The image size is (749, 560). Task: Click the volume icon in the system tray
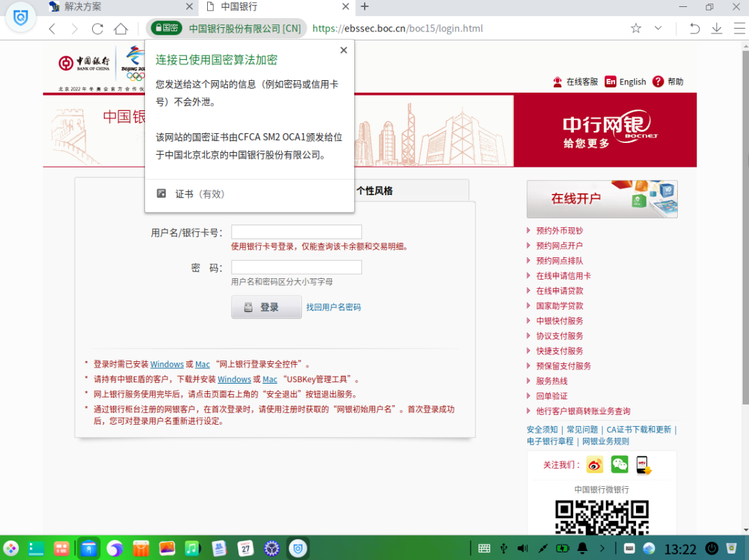[522, 549]
